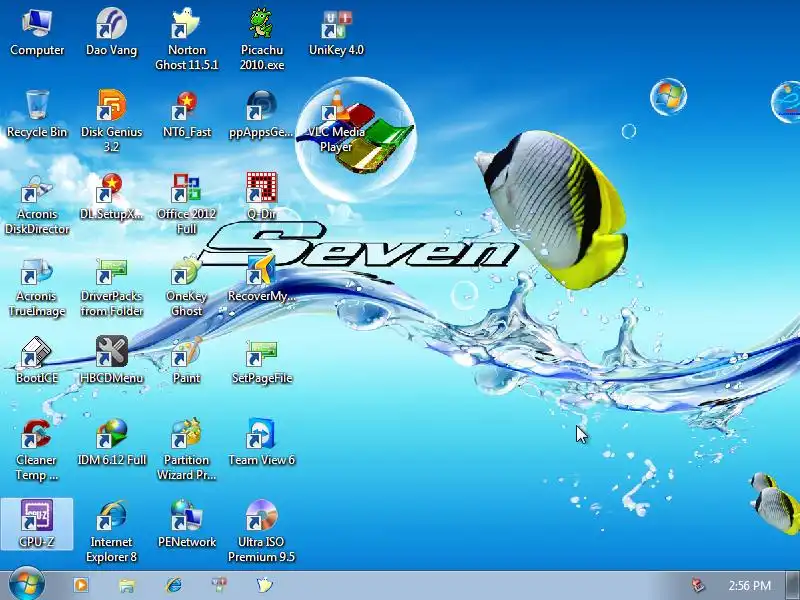Launch Team View 6 shortcut
This screenshot has width=800, height=600.
(262, 443)
